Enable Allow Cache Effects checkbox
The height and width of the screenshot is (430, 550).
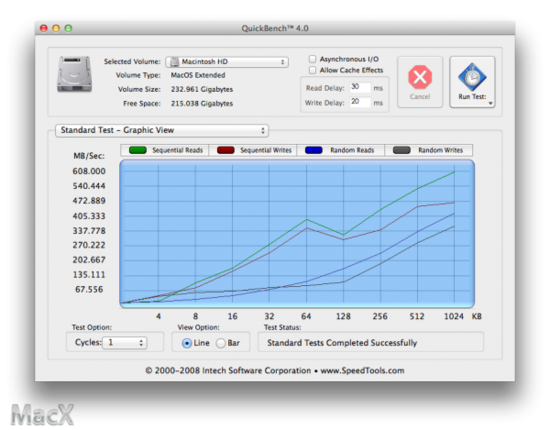pos(312,70)
